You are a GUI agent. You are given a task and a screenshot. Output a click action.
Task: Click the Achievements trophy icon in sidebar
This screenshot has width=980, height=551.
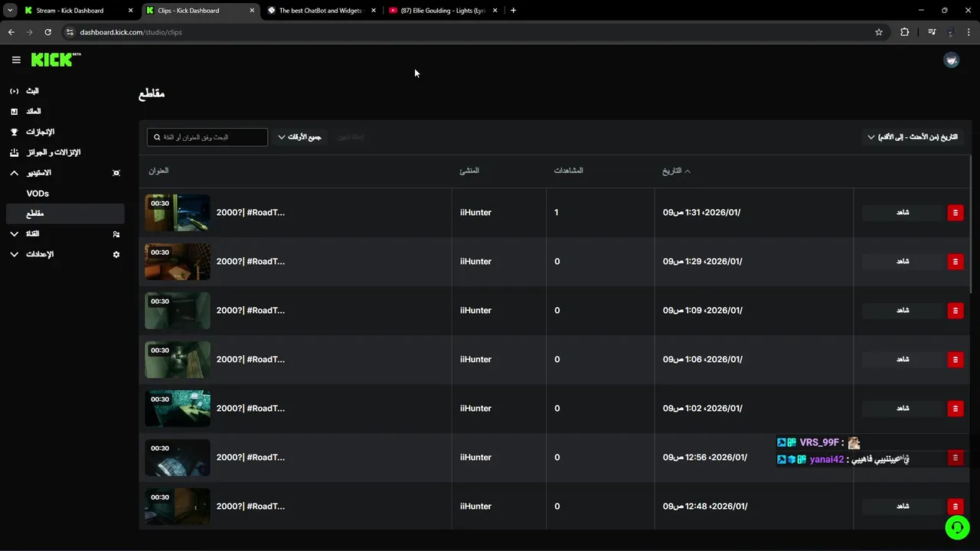(14, 132)
